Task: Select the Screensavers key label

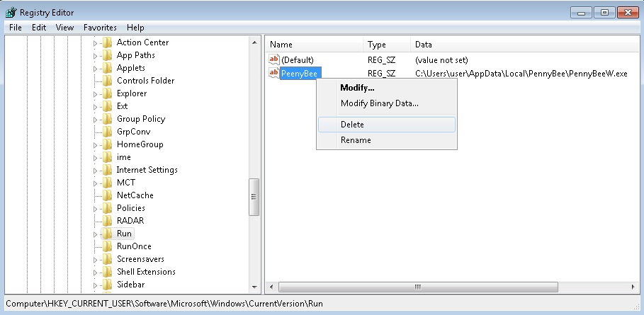Action: click(x=140, y=259)
